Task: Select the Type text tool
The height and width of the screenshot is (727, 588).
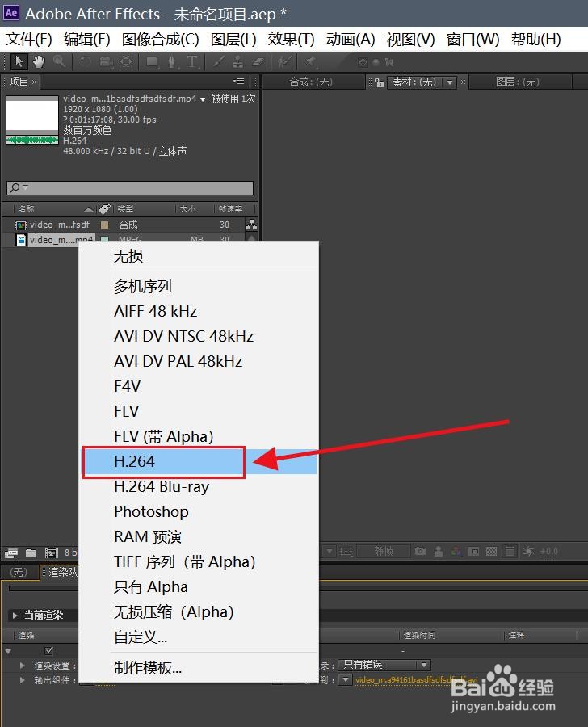Action: pyautogui.click(x=192, y=61)
